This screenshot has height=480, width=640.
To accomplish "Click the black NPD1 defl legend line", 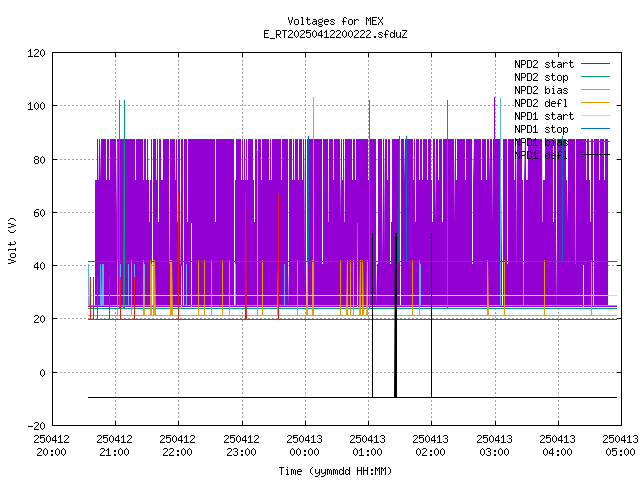I will pyautogui.click(x=596, y=155).
